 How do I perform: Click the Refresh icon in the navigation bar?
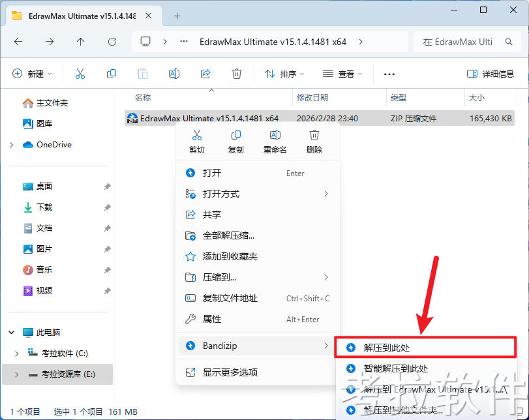[x=111, y=41]
